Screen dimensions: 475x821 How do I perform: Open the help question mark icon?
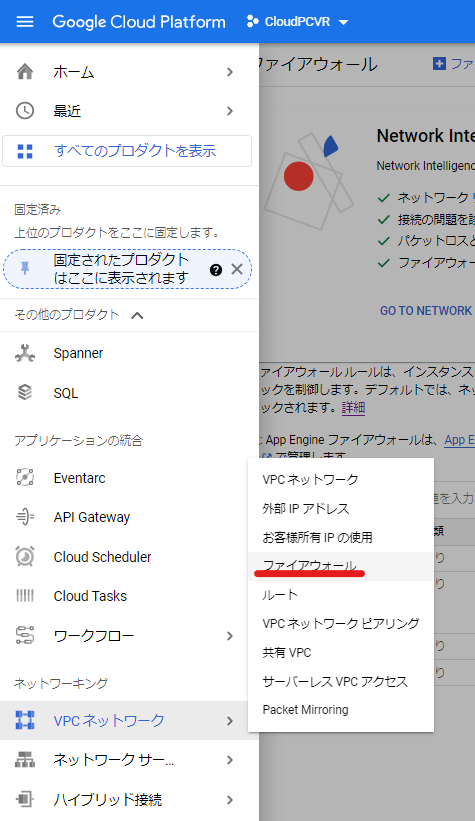216,270
